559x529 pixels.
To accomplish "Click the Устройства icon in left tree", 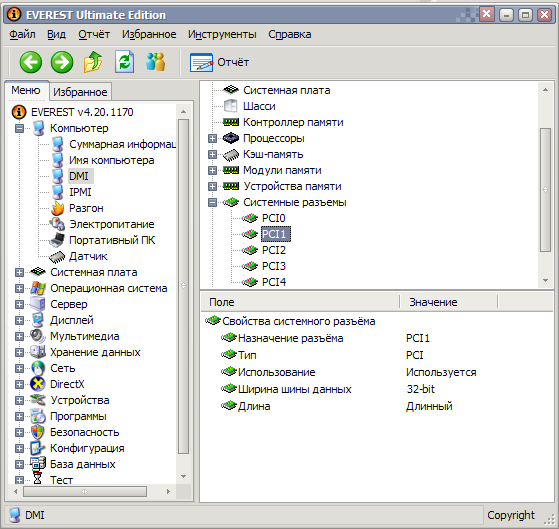I will [38, 400].
